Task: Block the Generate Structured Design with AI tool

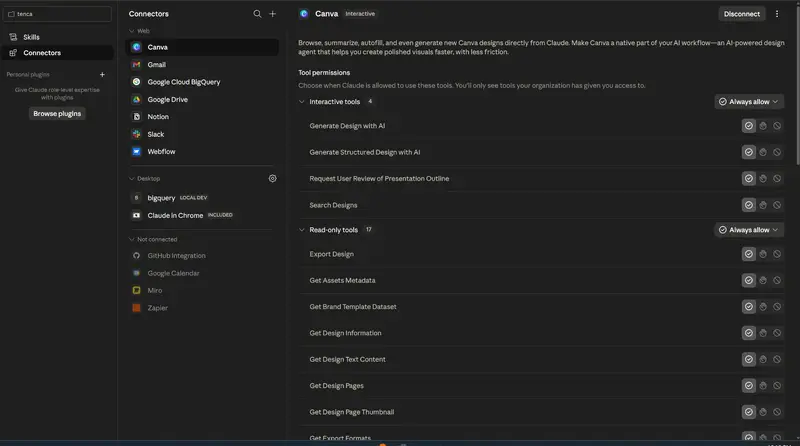Action: coord(777,152)
